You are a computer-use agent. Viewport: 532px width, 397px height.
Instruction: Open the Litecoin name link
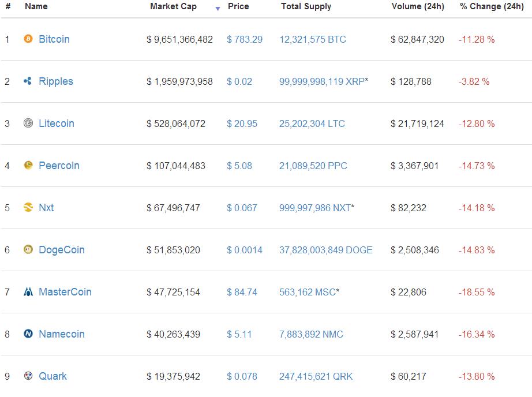(x=57, y=123)
